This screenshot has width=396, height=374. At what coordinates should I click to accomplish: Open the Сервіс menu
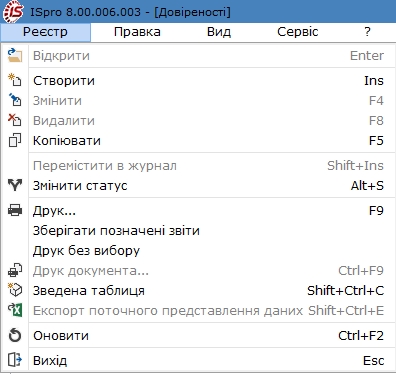click(x=298, y=32)
